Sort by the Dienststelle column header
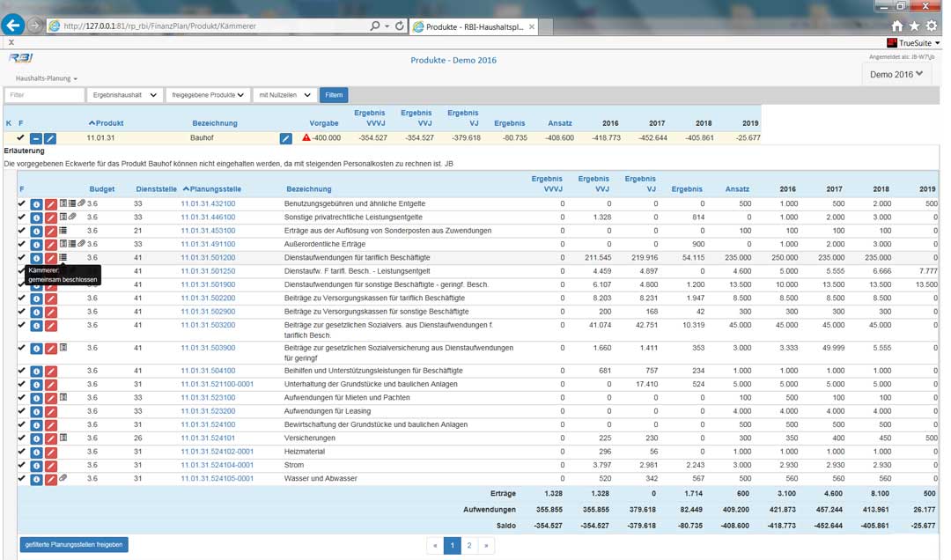This screenshot has width=951, height=560. click(x=157, y=189)
